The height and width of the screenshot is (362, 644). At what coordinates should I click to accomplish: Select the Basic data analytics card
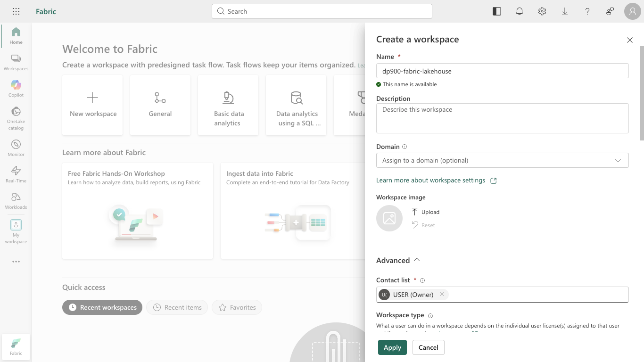[x=228, y=105]
